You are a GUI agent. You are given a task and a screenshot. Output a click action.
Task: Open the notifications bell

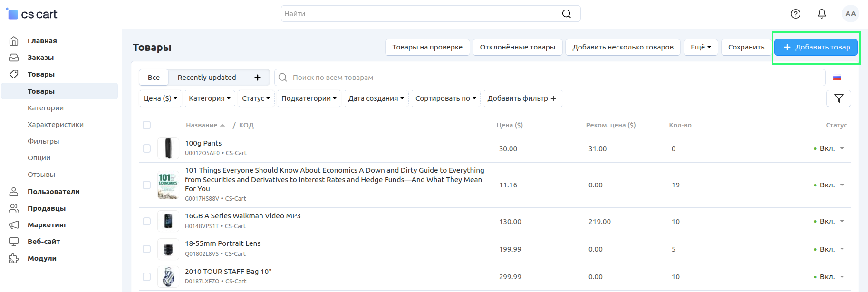point(821,14)
